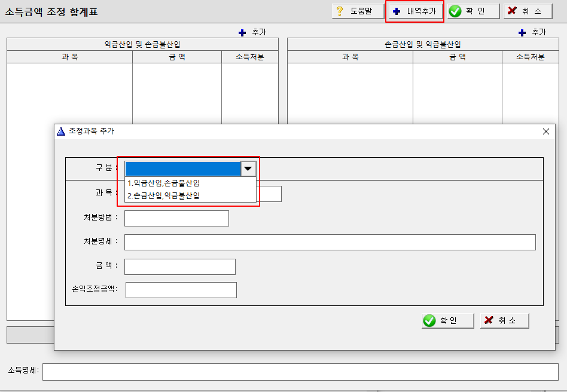Click the 내역추가 button in toolbar
The width and height of the screenshot is (567, 392).
coord(414,11)
